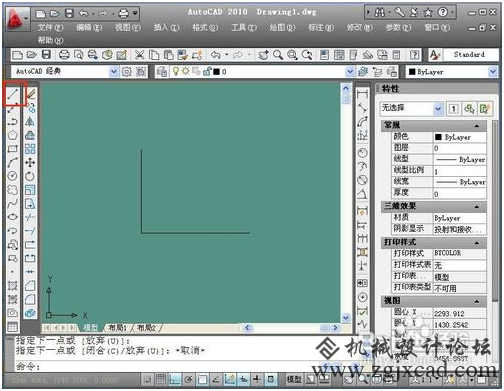The width and height of the screenshot is (504, 391).
Task: Click the Save icon in standard toolbar
Action: coord(46,55)
